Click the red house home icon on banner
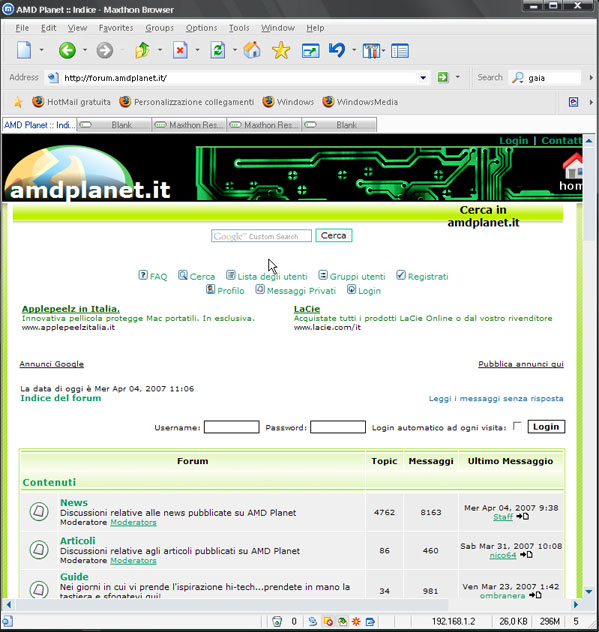The width and height of the screenshot is (599, 632). tap(572, 167)
